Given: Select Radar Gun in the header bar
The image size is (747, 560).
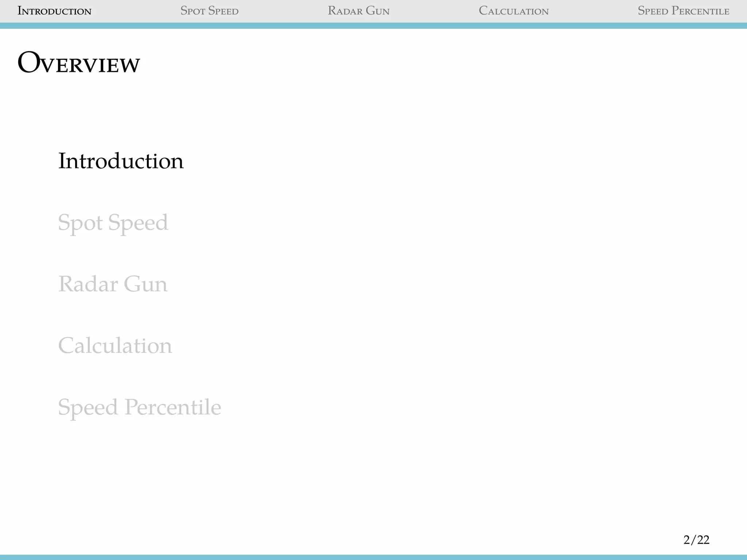Looking at the screenshot, I should (x=359, y=11).
